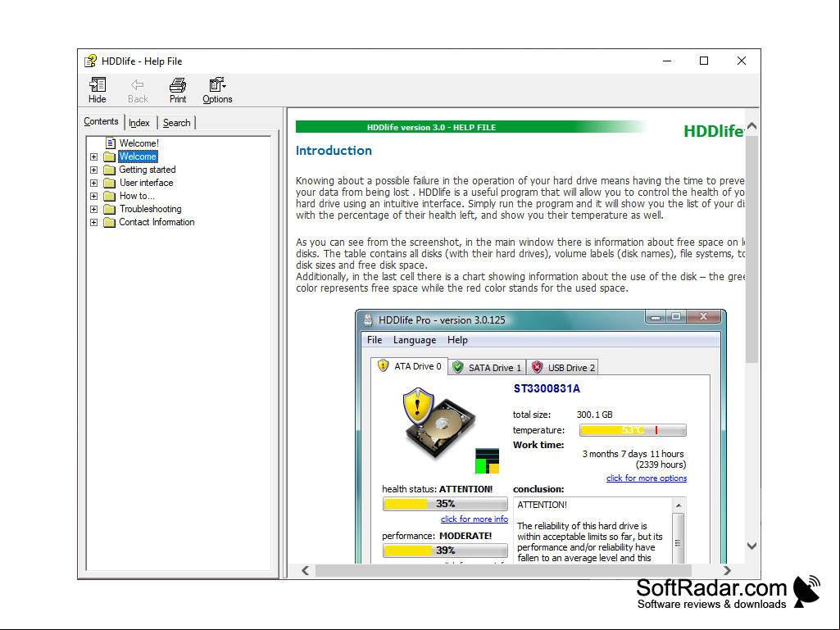Image resolution: width=840 pixels, height=630 pixels.
Task: Click the horizontal scroll left arrow
Action: (x=306, y=570)
